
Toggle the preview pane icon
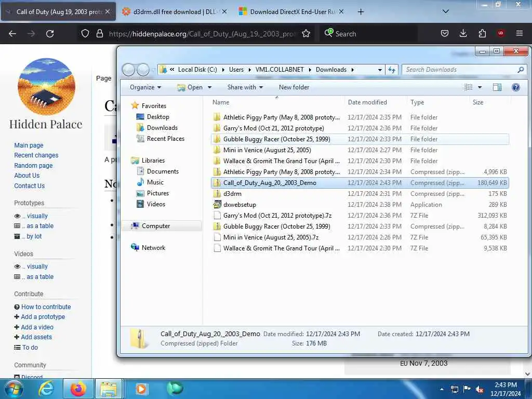click(x=497, y=87)
